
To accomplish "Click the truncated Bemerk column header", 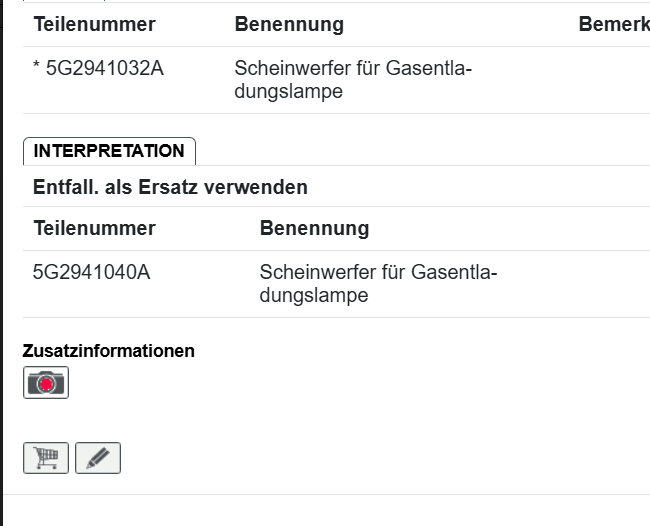I will tap(613, 24).
